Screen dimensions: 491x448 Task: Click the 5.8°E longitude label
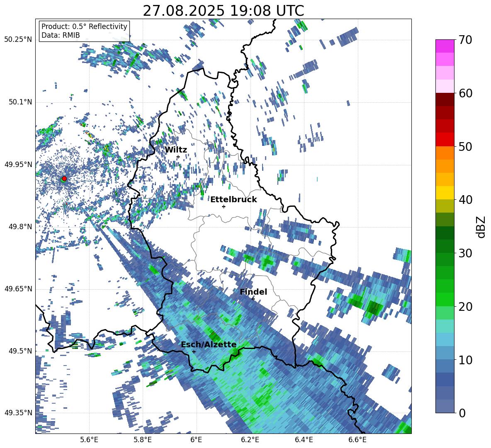[x=143, y=440]
